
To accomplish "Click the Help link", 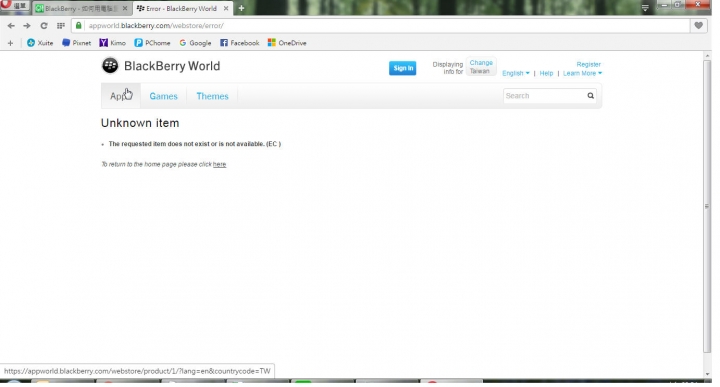I will (546, 73).
